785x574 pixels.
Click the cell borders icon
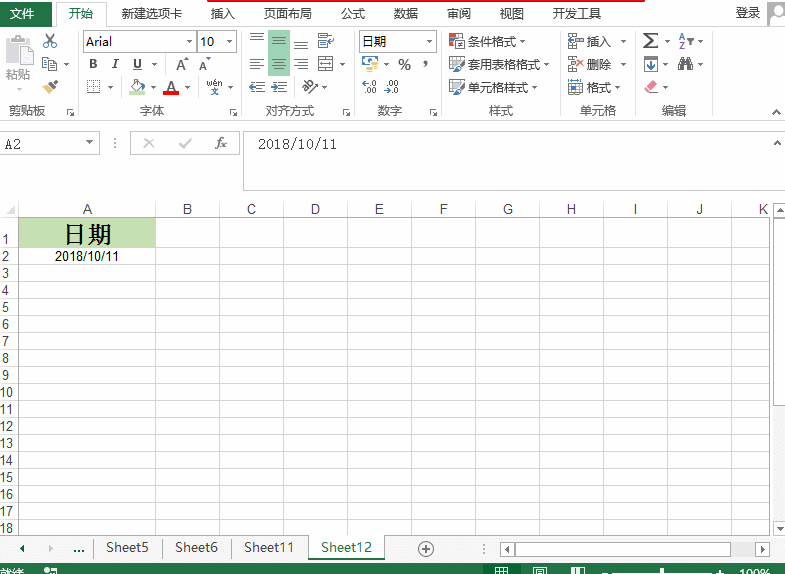pos(94,87)
